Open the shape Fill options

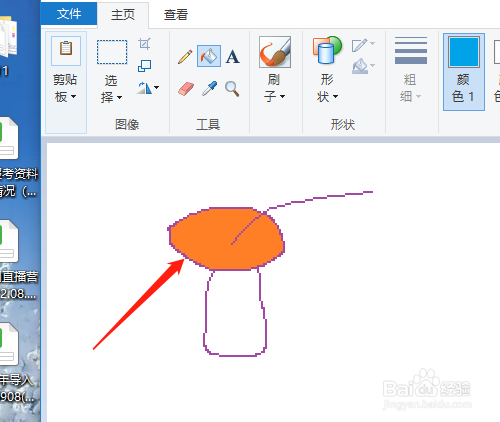click(x=363, y=66)
